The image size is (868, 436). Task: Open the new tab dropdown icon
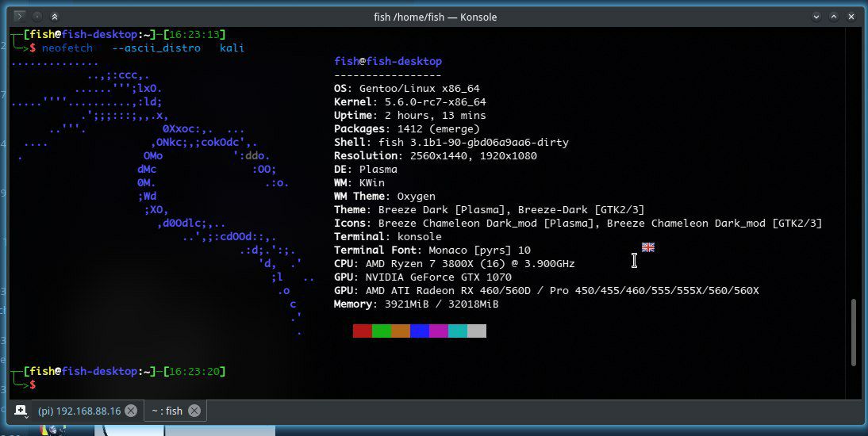[x=21, y=411]
